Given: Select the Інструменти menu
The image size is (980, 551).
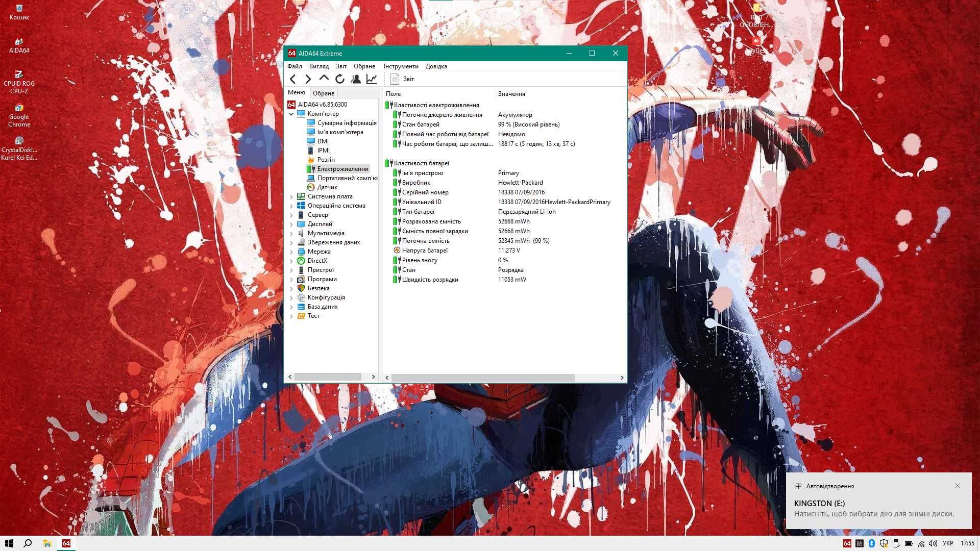Looking at the screenshot, I should [x=401, y=66].
